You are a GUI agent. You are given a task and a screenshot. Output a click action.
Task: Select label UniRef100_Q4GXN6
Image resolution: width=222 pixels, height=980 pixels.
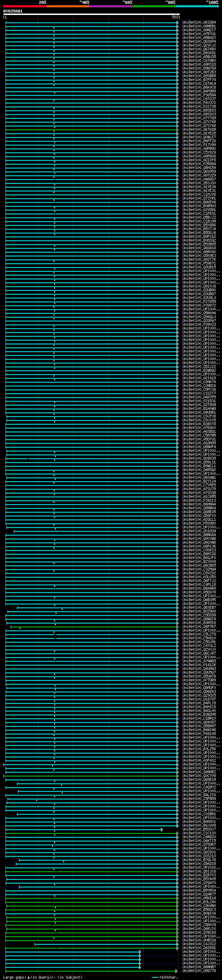(x=199, y=543)
